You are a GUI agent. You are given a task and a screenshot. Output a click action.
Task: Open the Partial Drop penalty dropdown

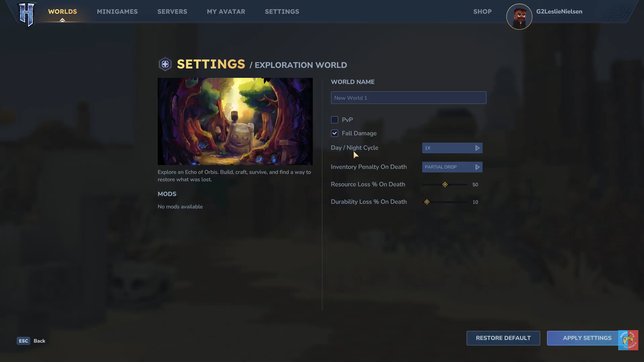tap(448, 167)
